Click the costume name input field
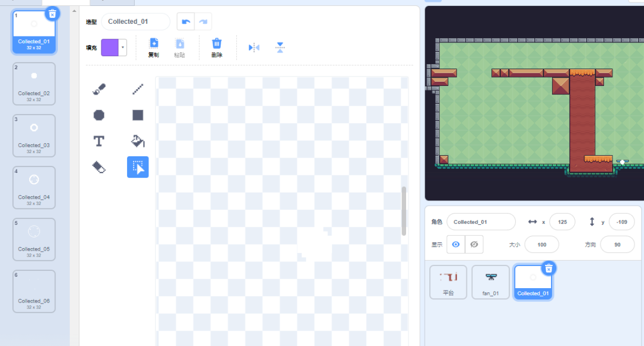This screenshot has width=644, height=346. click(x=135, y=21)
